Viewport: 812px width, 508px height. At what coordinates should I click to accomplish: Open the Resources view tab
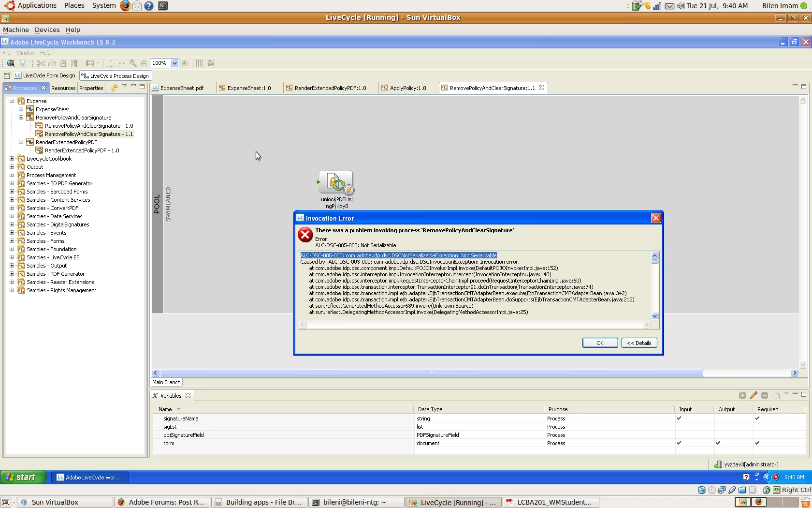point(63,88)
